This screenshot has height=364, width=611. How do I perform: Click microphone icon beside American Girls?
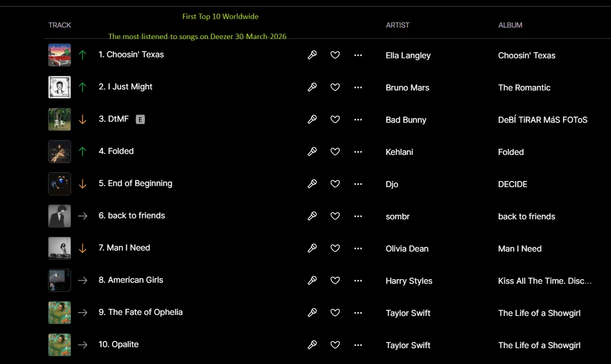pyautogui.click(x=312, y=280)
